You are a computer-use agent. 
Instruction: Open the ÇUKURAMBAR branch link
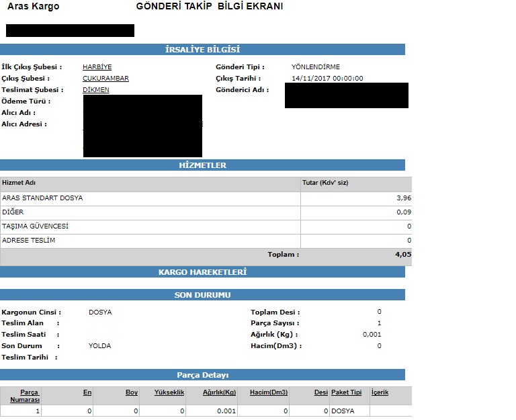[x=105, y=79]
